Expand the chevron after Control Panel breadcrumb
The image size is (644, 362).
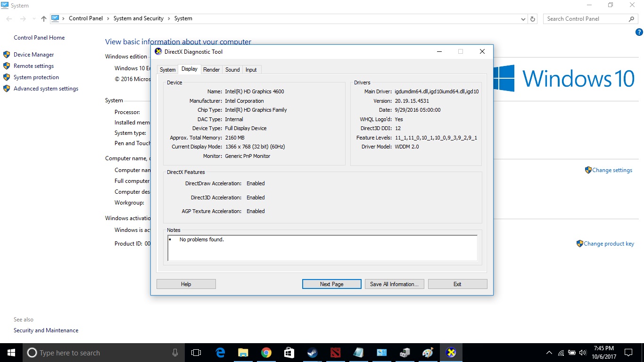coord(108,19)
